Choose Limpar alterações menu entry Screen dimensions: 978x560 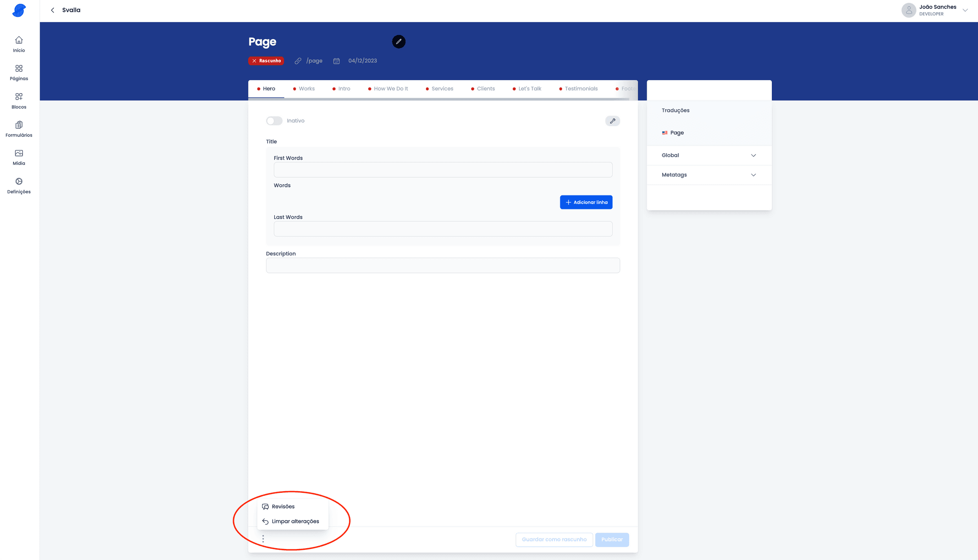click(x=295, y=521)
